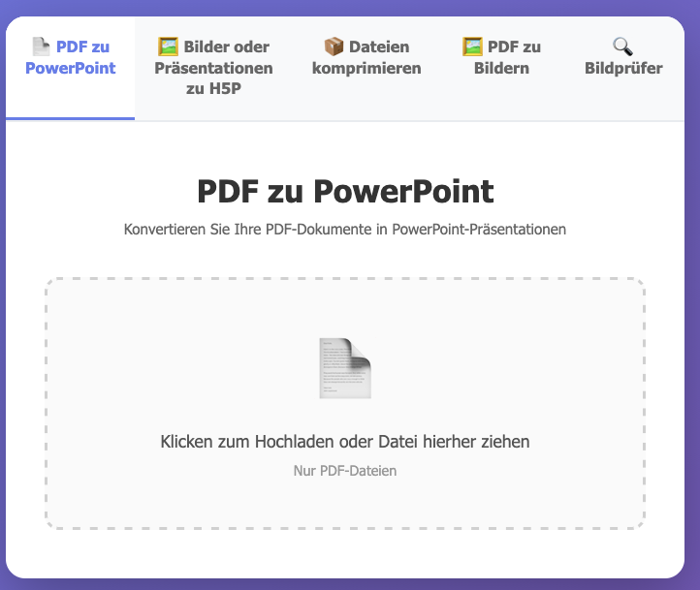Click the picture icon above Bilder oder Präsentationen
Screen dimensions: 700x590
pos(168,46)
